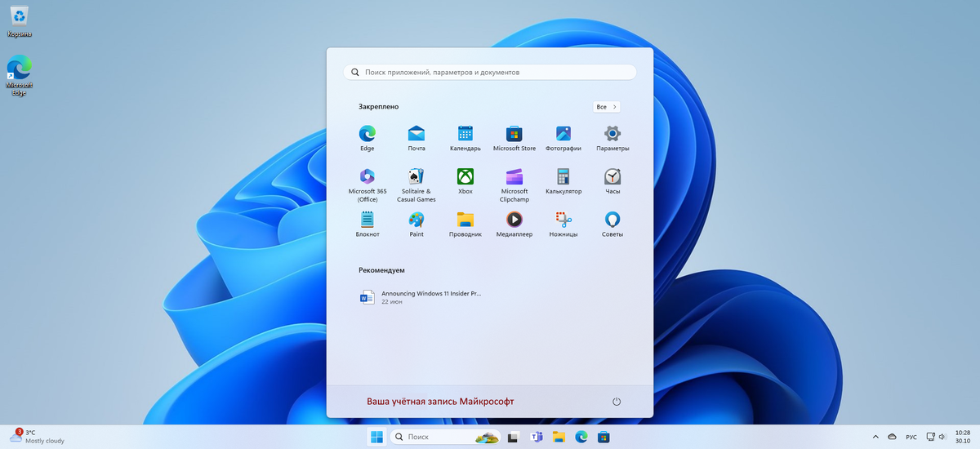
Task: Click the Рекомендуем section heading
Action: click(x=381, y=270)
